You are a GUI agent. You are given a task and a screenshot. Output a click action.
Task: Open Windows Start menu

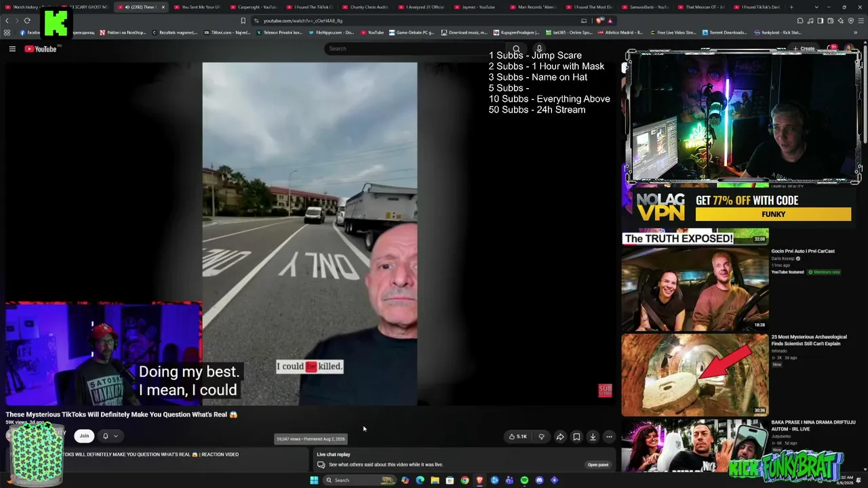pos(314,480)
